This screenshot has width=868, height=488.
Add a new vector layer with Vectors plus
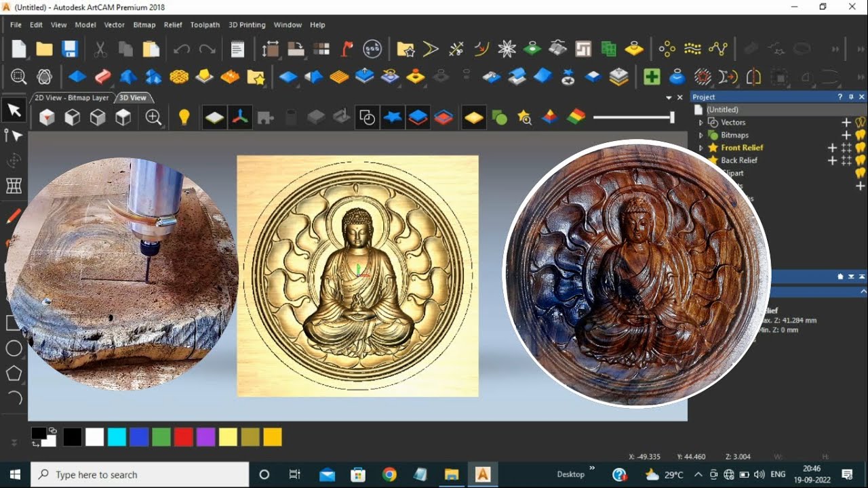tap(846, 123)
